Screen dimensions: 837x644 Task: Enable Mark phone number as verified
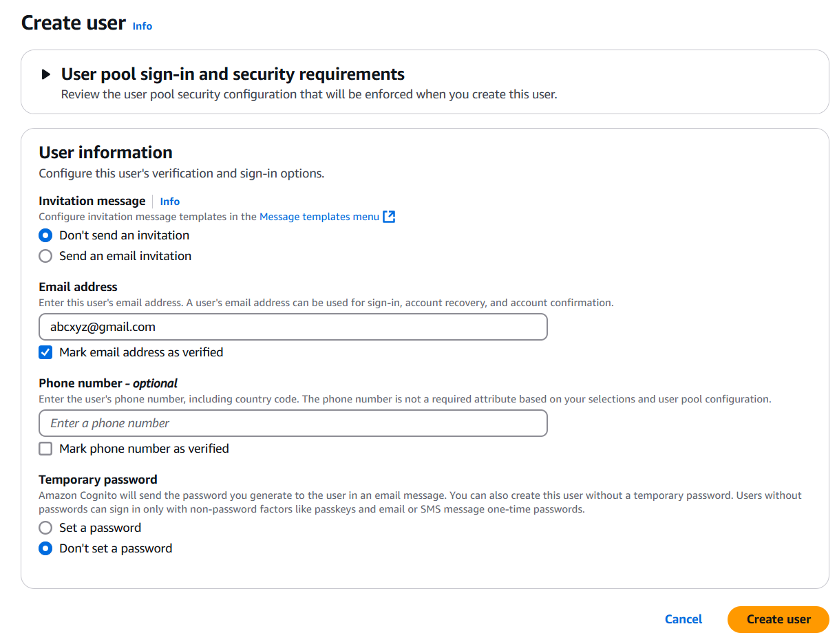point(45,449)
